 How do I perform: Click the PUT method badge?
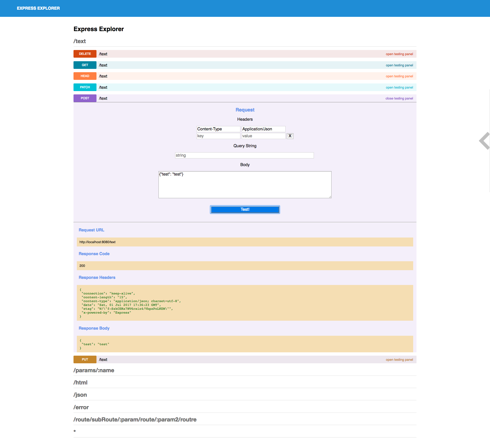coord(85,359)
